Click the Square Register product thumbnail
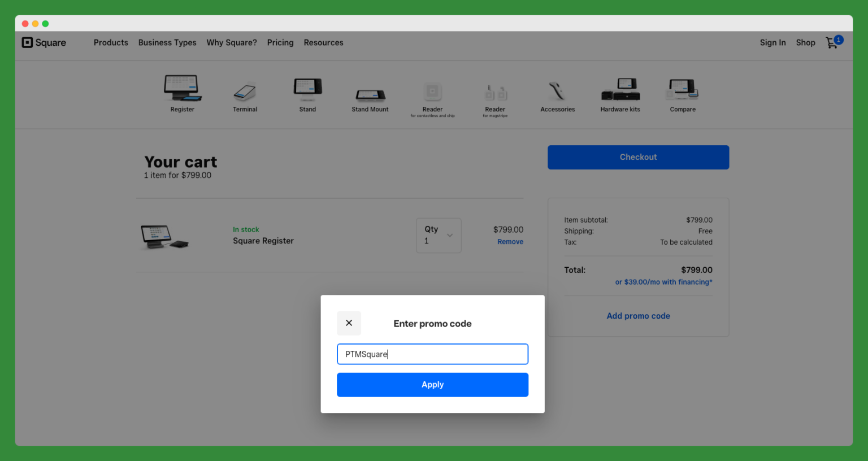This screenshot has height=461, width=868. point(164,236)
